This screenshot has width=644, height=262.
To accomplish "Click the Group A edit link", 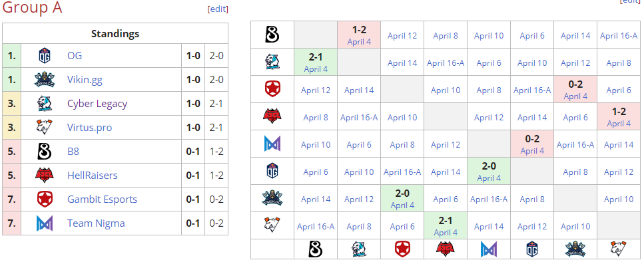I will tap(218, 9).
